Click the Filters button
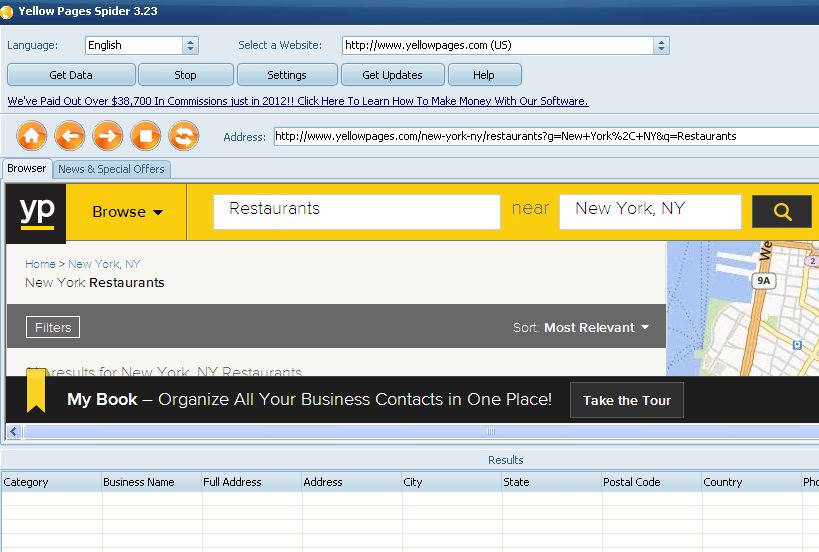819x552 pixels. click(x=53, y=327)
